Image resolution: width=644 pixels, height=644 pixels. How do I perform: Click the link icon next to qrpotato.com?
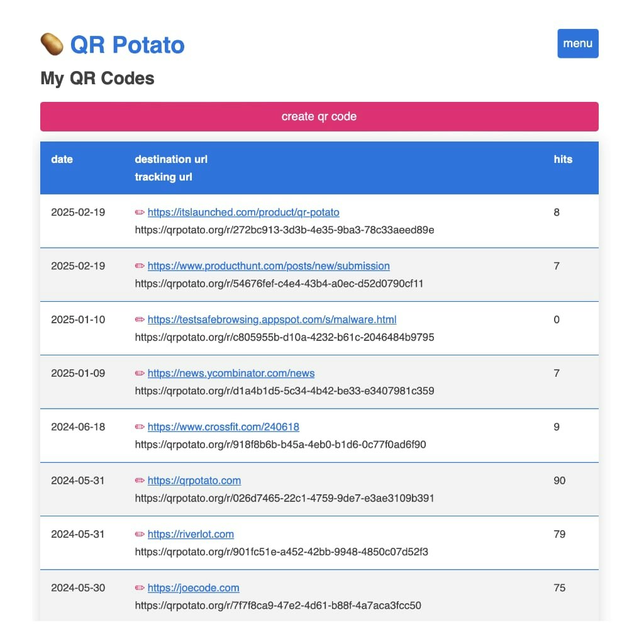click(139, 480)
